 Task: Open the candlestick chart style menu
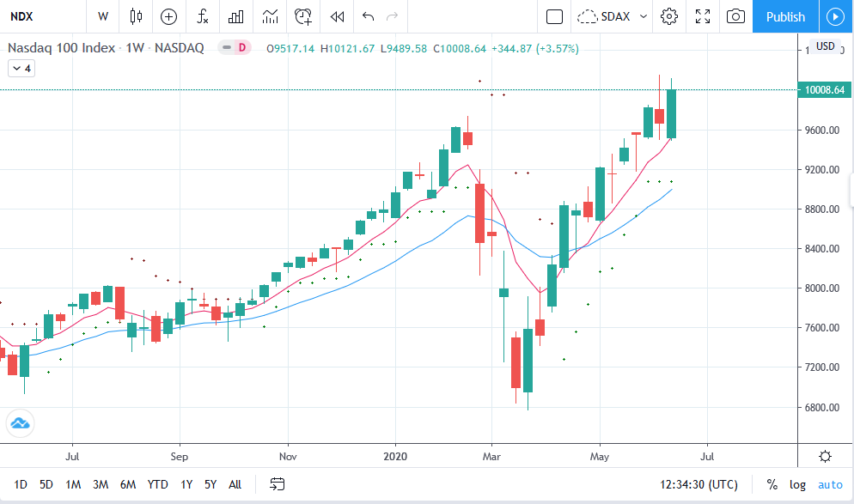(x=136, y=16)
